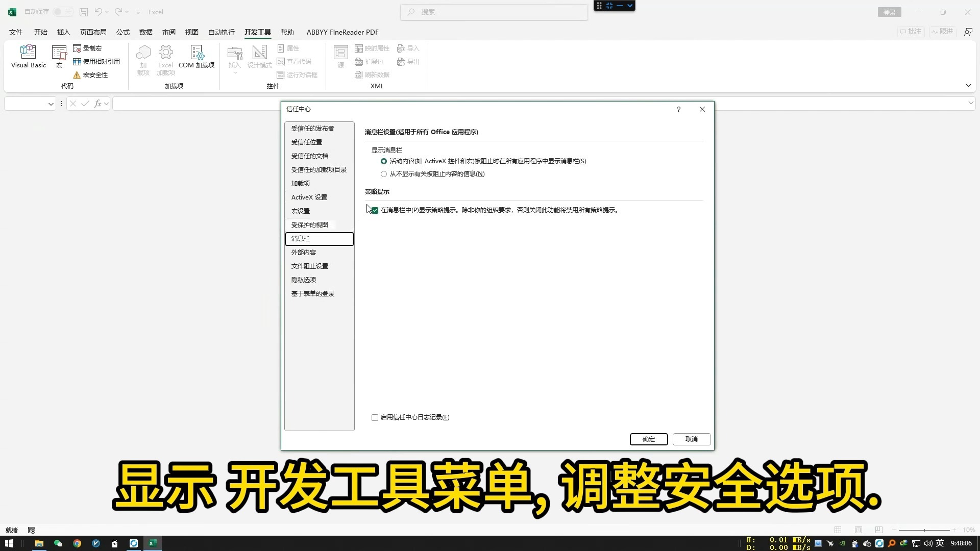Undo the last action
980x551 pixels.
coord(99,12)
